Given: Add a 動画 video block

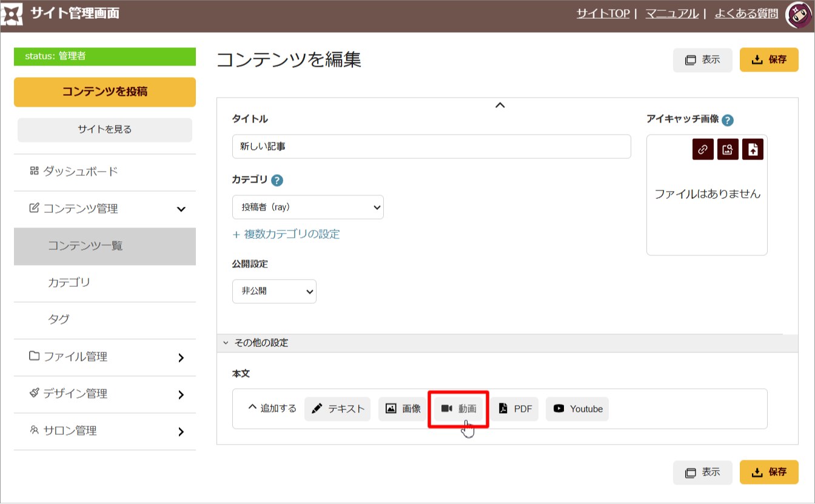Looking at the screenshot, I should pyautogui.click(x=458, y=409).
